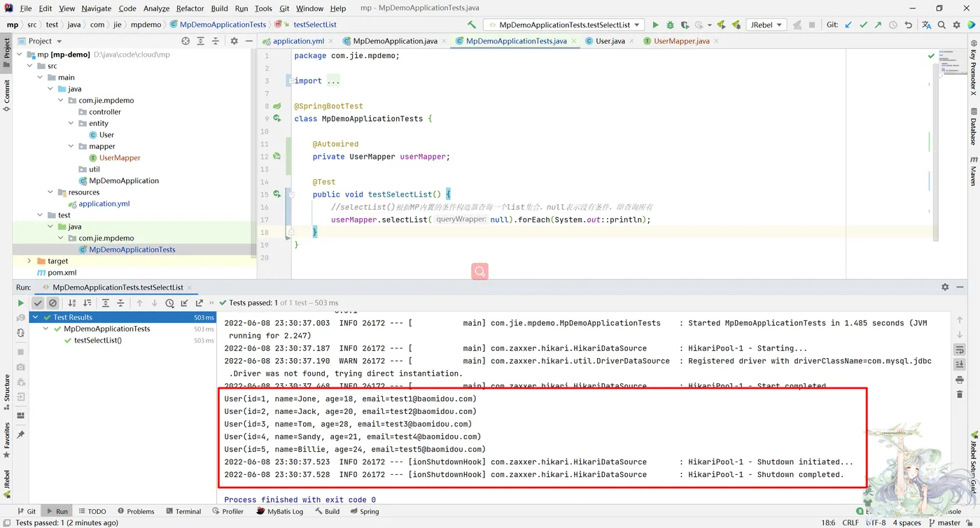Toggle the Project tool window stripe button
The height and width of the screenshot is (528, 980).
coord(6,52)
